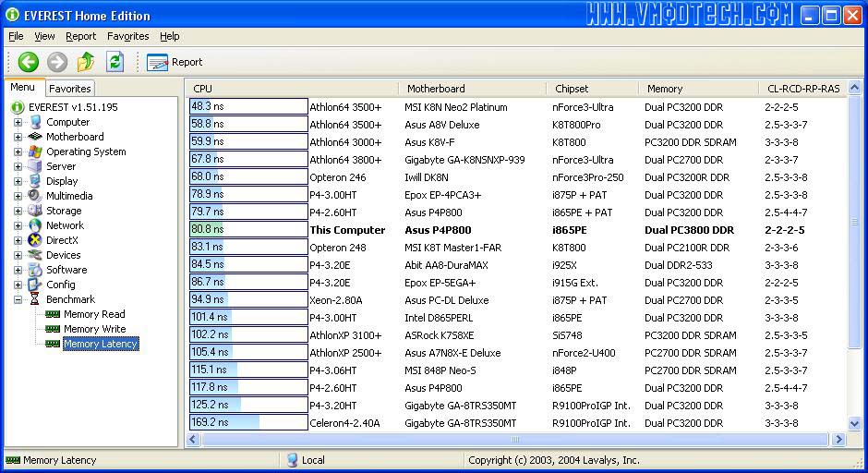868x473 pixels.
Task: Select the Display monitor icon
Action: [x=35, y=181]
